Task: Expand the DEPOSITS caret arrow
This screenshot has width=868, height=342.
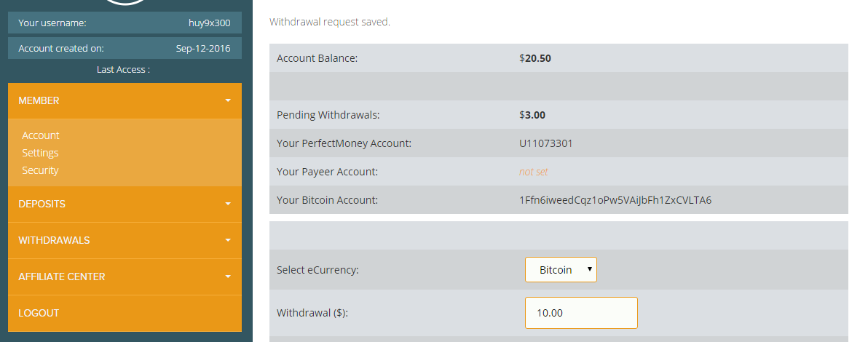Action: 228,204
